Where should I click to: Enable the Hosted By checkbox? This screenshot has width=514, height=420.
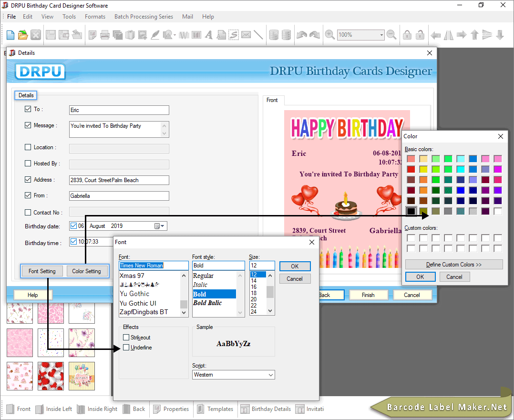pyautogui.click(x=28, y=163)
